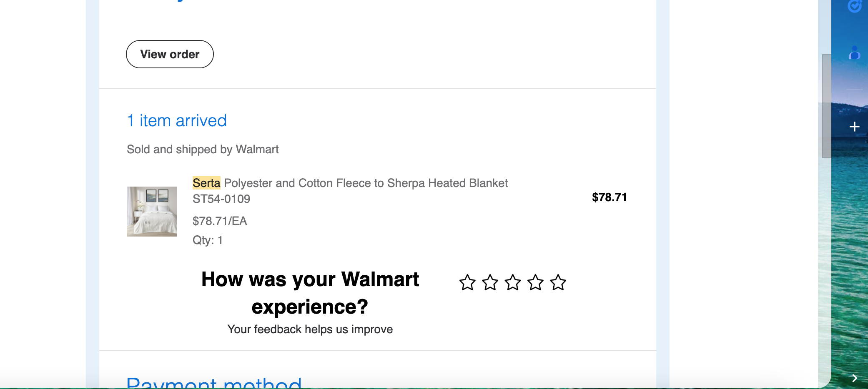This screenshot has height=389, width=868.
Task: Click the email's vertical scrollbar thumb
Action: point(826,106)
